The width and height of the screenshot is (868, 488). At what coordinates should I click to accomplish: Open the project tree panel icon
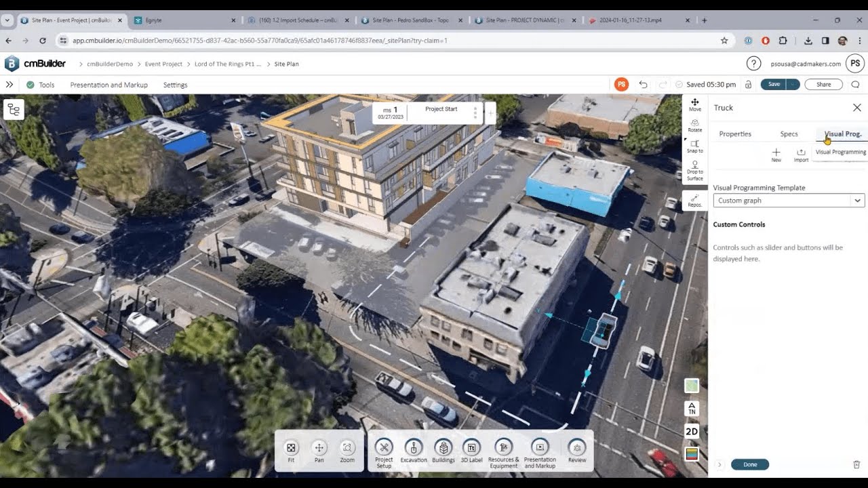[x=14, y=110]
